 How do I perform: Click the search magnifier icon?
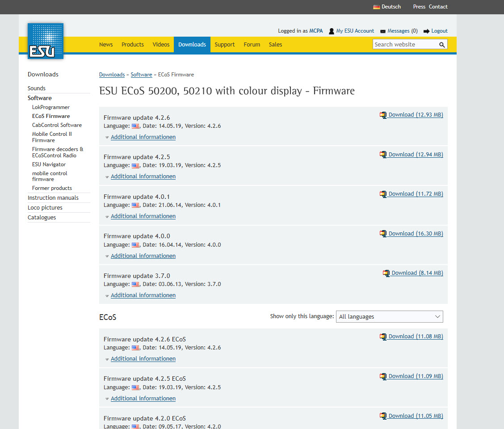[441, 45]
